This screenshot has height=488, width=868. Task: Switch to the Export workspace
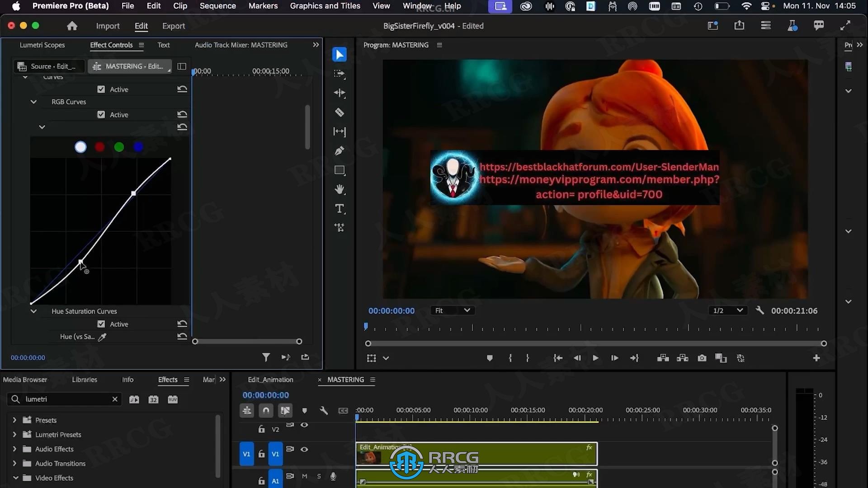(174, 26)
